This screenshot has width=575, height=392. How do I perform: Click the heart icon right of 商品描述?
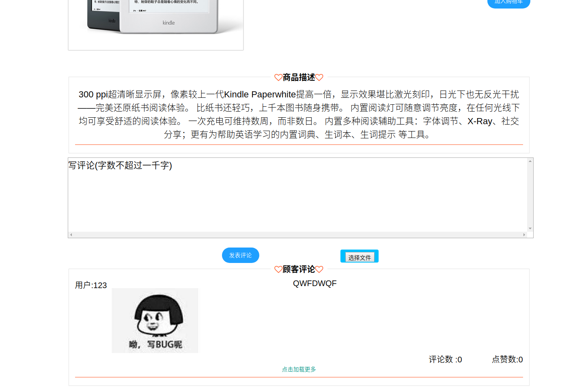(319, 78)
